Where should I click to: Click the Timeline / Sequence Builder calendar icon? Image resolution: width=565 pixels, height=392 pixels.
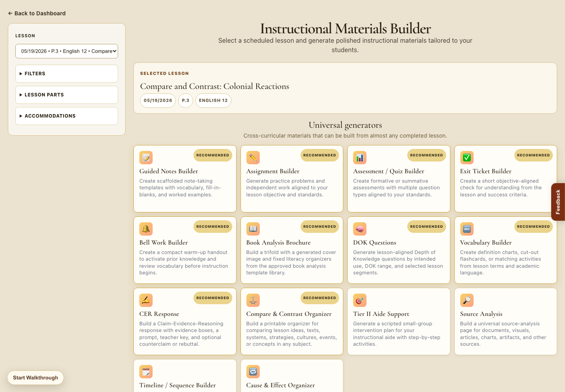(146, 372)
